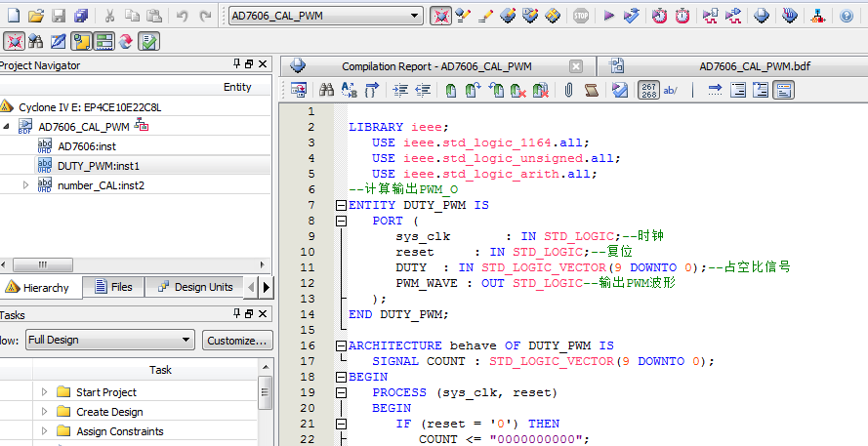Click the Customize... button

pos(236,341)
